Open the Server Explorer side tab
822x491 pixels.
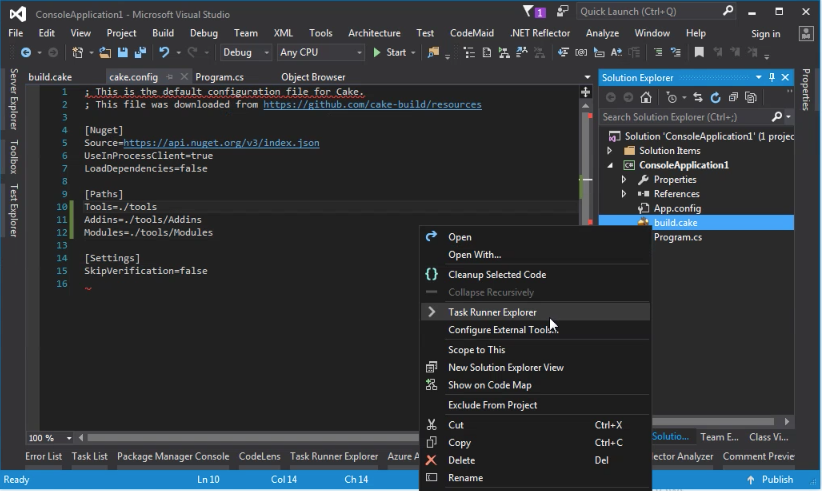pyautogui.click(x=14, y=99)
